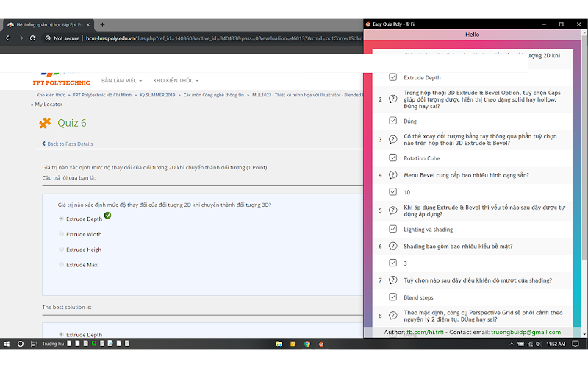The image size is (588, 368).
Task: Select the Extrude Width radio option
Action: [x=61, y=233]
